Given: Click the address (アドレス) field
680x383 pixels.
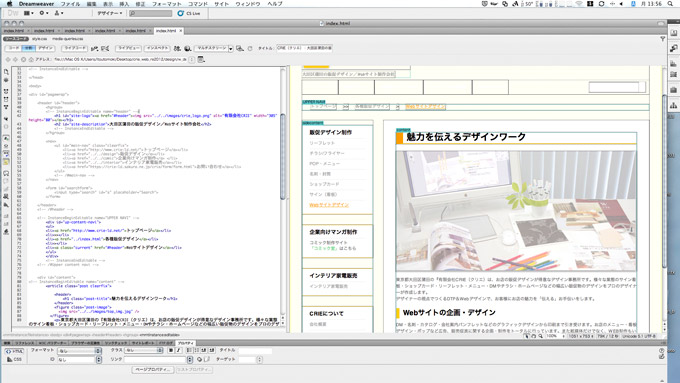Looking at the screenshot, I should click(x=121, y=59).
